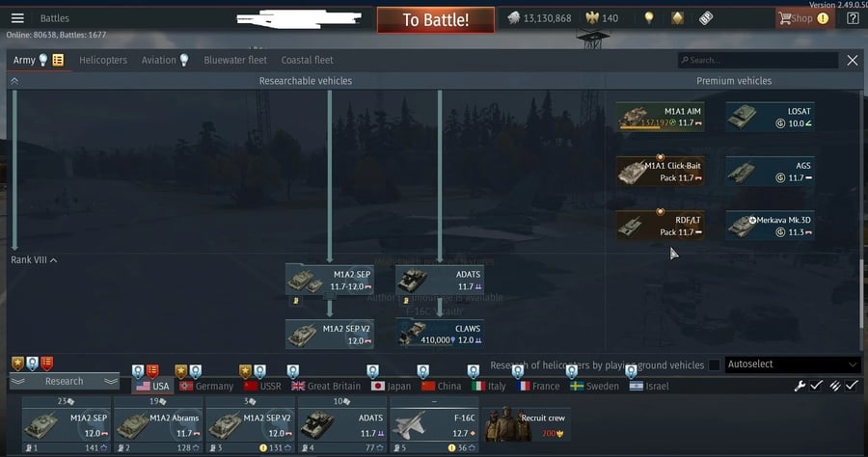The width and height of the screenshot is (868, 457).
Task: Open the Autoselect dropdown
Action: click(x=793, y=364)
